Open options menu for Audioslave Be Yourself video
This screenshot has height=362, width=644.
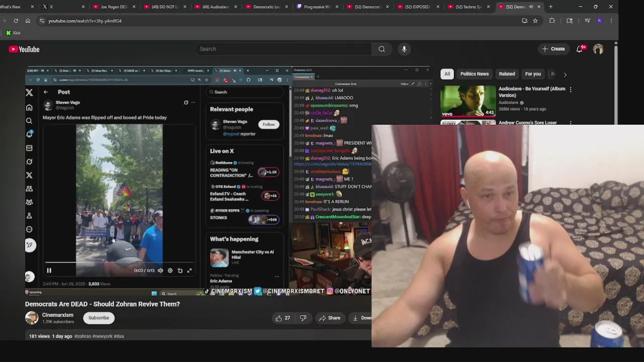pyautogui.click(x=571, y=89)
